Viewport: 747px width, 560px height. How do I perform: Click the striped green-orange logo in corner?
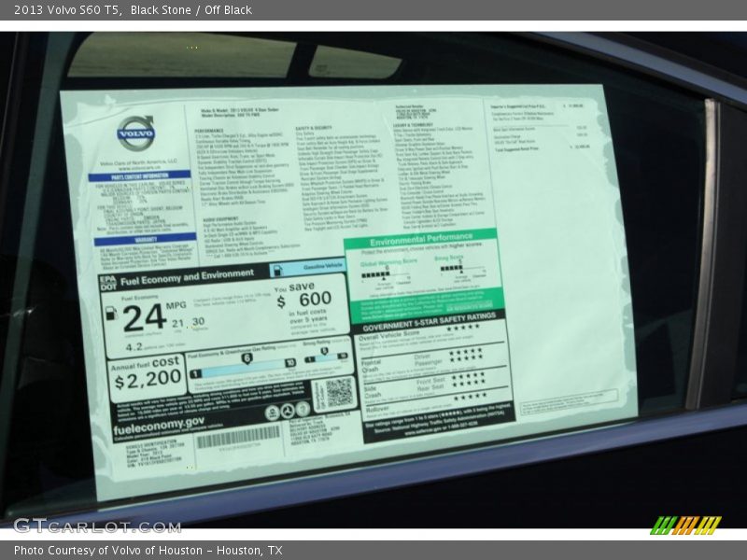[x=685, y=525]
